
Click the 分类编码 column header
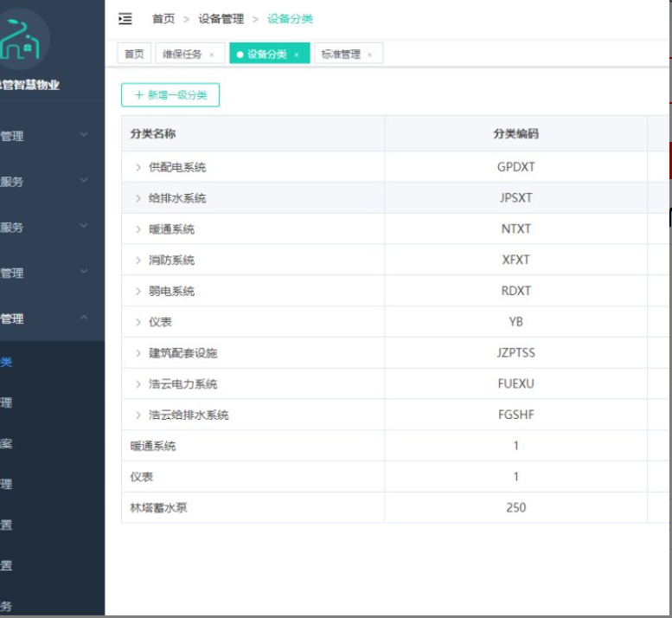click(x=515, y=134)
